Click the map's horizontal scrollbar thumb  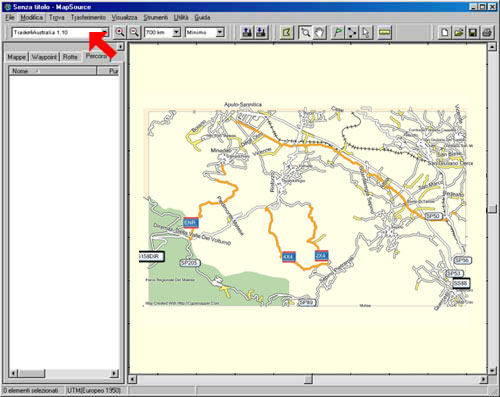[x=309, y=379]
